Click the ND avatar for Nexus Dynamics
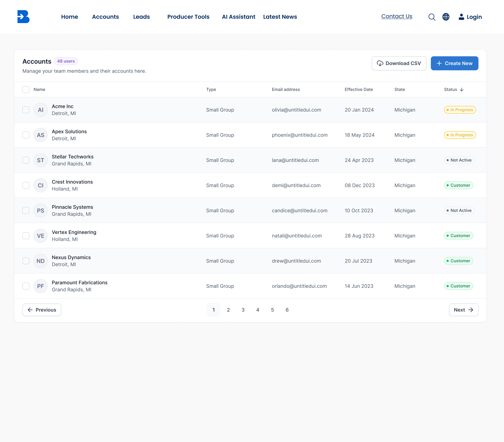Image resolution: width=504 pixels, height=442 pixels. click(40, 261)
